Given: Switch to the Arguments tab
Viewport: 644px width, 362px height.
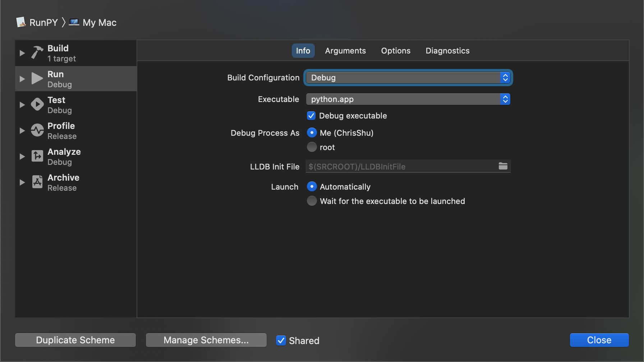Looking at the screenshot, I should 345,51.
